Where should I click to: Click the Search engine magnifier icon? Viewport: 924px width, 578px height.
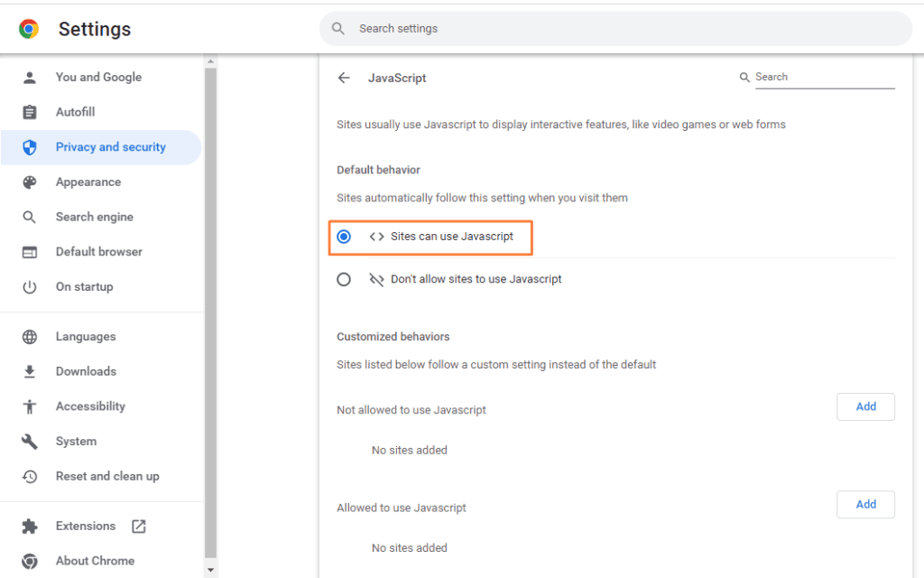[x=27, y=217]
